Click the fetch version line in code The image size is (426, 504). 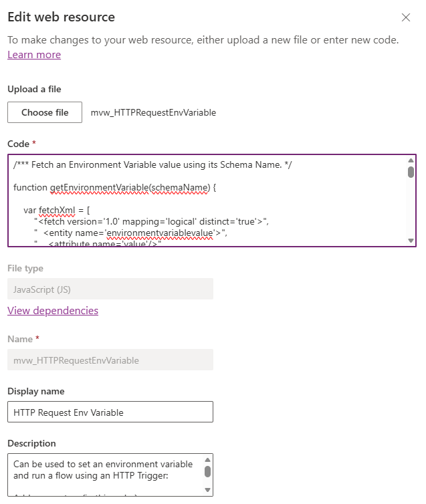[x=147, y=221]
